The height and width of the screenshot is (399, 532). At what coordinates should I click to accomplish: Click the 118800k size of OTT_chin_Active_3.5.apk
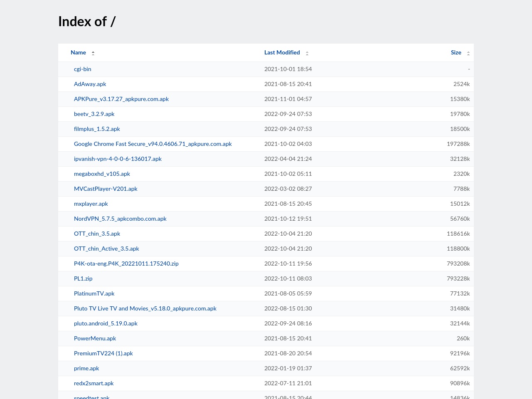[x=458, y=249]
